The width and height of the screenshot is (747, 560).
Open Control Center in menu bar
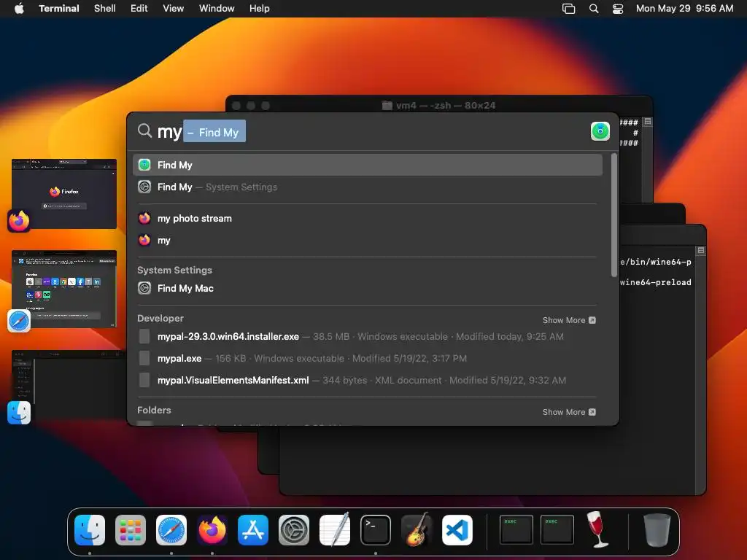618,9
